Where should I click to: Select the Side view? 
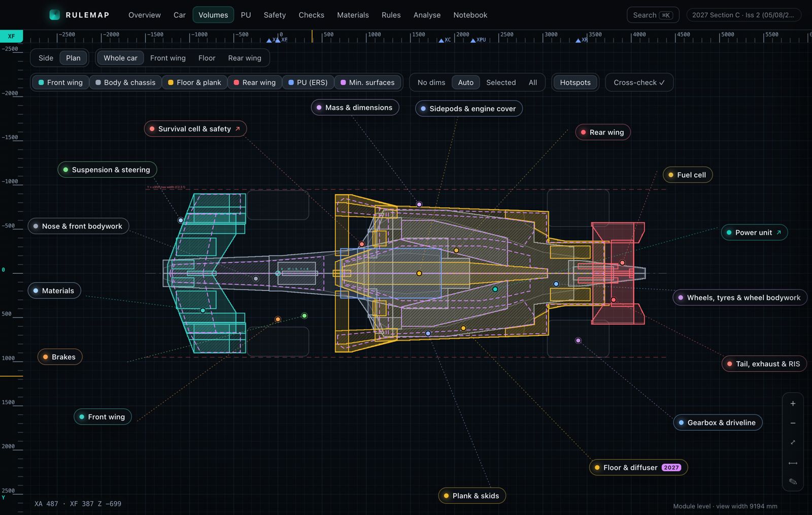46,58
